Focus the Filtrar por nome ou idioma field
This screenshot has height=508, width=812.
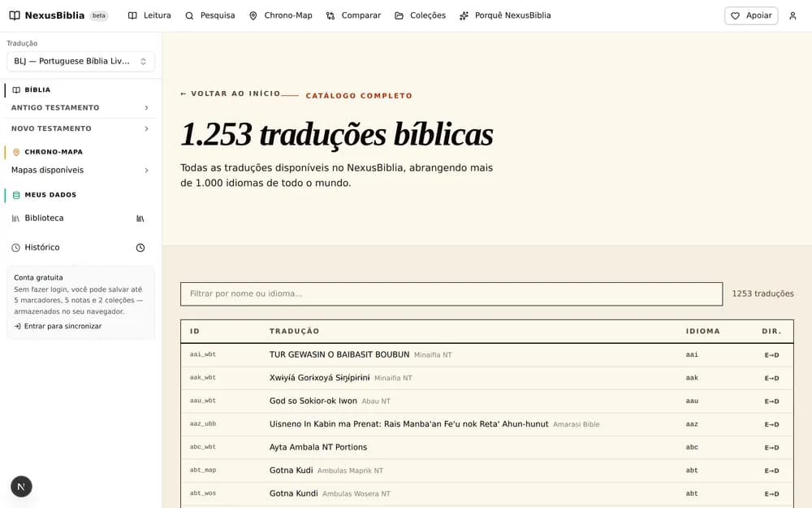click(451, 294)
